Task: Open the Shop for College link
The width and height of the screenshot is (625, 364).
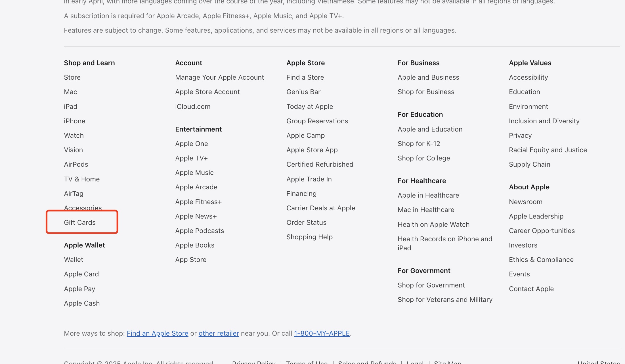Action: [x=424, y=158]
